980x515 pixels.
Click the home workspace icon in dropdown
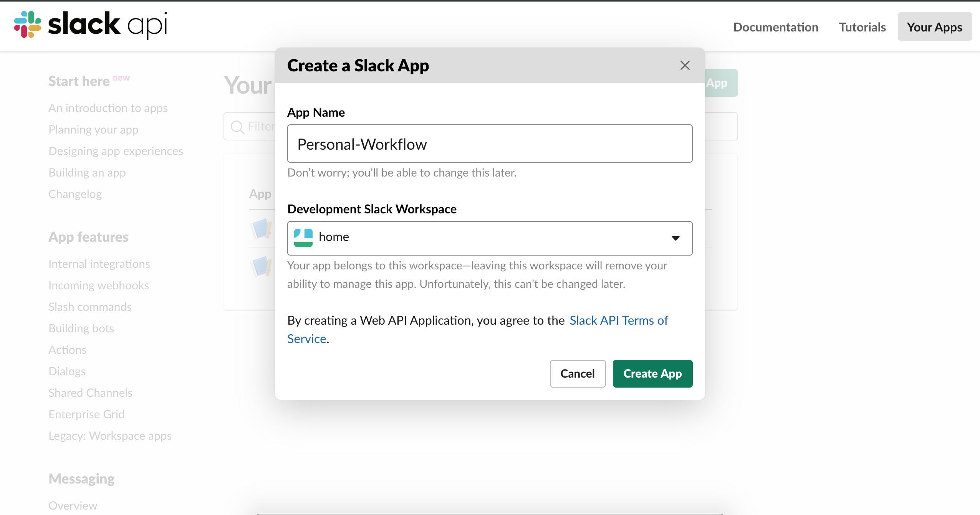point(303,238)
